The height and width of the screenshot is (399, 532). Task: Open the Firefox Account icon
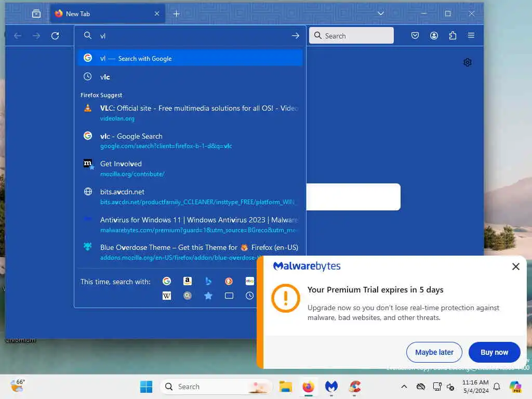click(x=434, y=36)
